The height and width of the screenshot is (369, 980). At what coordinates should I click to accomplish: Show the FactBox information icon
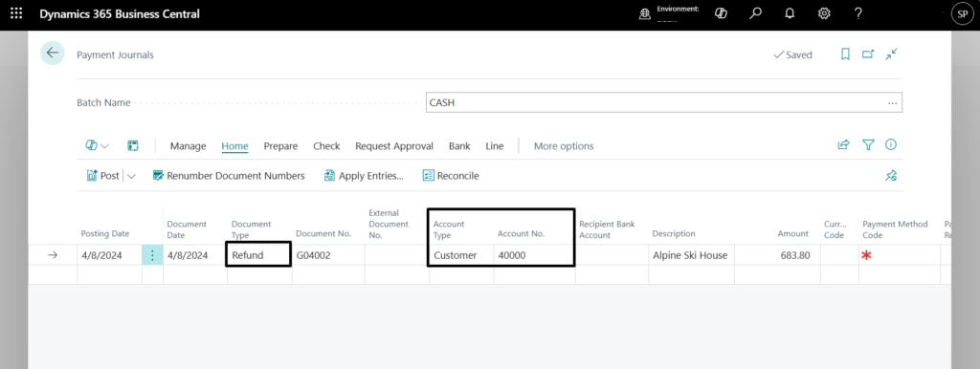point(891,145)
